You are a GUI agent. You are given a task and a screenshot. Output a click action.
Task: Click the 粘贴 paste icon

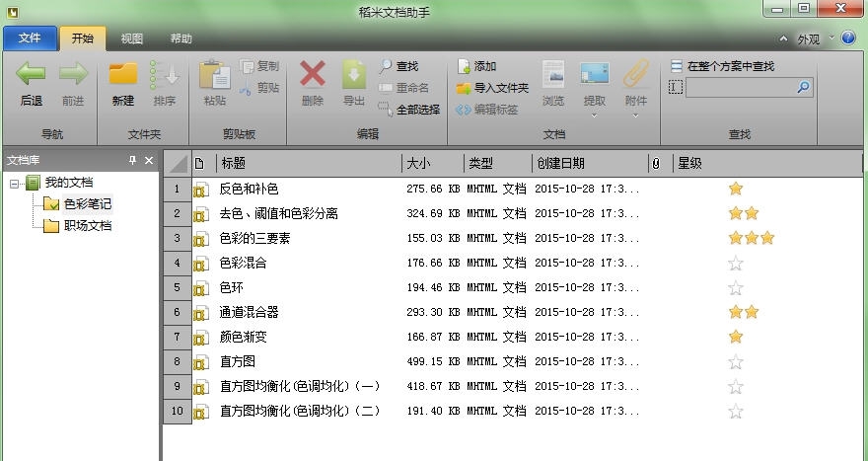pos(215,74)
